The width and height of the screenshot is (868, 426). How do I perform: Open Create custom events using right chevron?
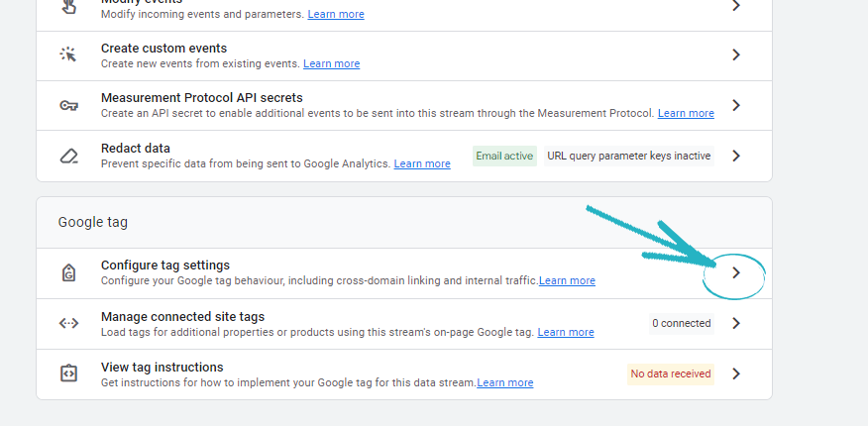tap(735, 55)
